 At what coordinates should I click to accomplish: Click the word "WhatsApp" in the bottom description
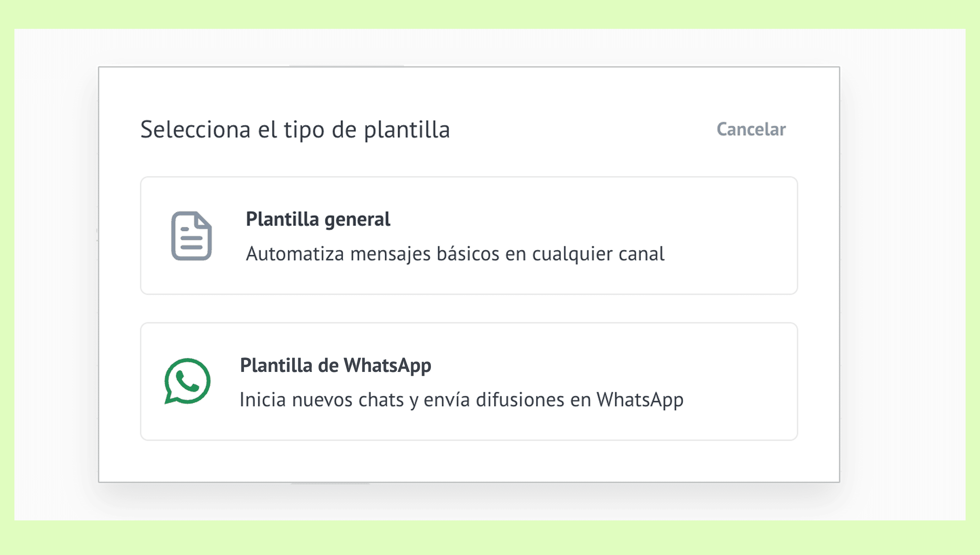tap(640, 400)
